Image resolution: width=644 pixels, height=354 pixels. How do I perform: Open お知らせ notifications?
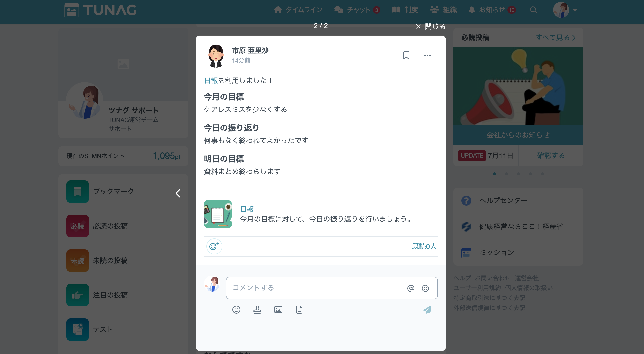pyautogui.click(x=492, y=10)
